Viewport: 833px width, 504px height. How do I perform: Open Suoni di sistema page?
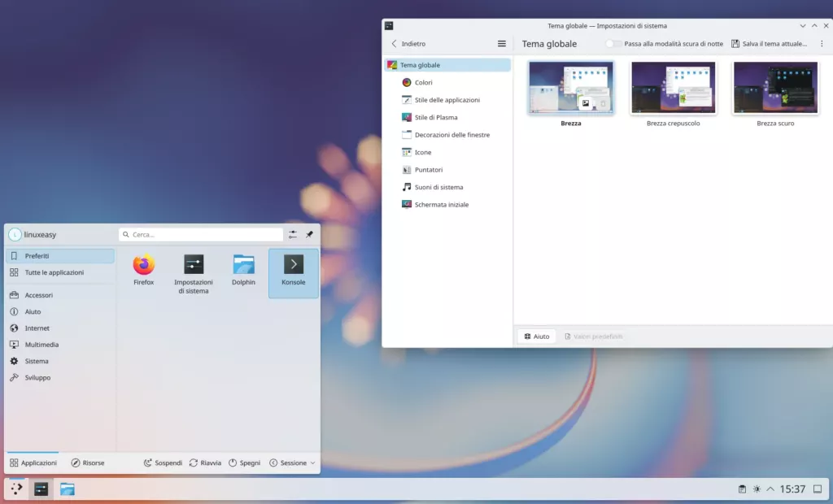pos(447,187)
